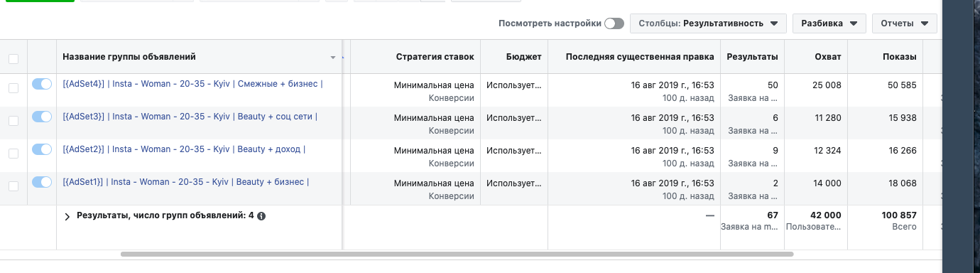
Task: Sort by the "Бюджет" column header
Action: click(x=523, y=56)
